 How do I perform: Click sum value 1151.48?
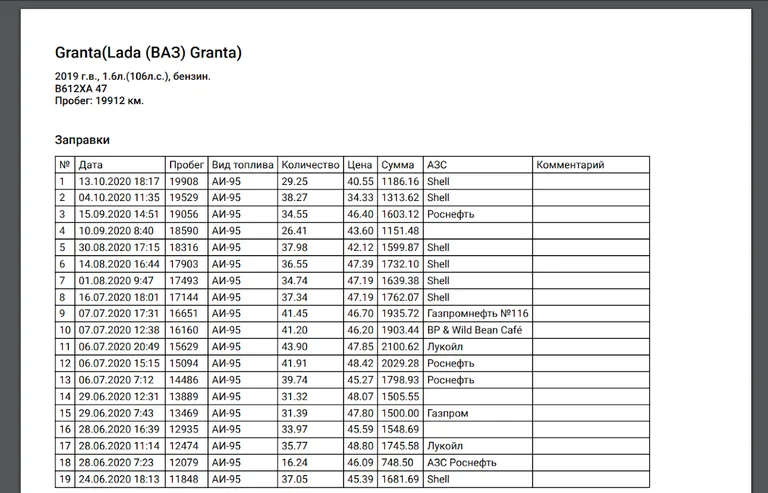400,231
